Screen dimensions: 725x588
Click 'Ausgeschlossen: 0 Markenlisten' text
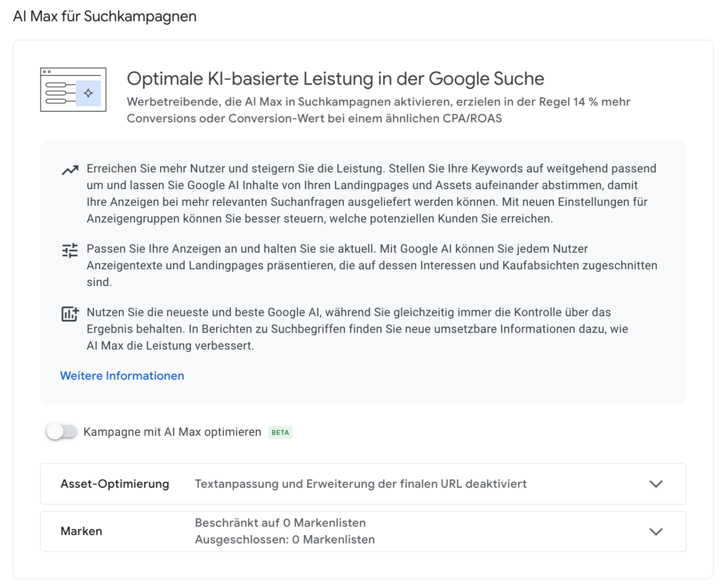coord(285,539)
